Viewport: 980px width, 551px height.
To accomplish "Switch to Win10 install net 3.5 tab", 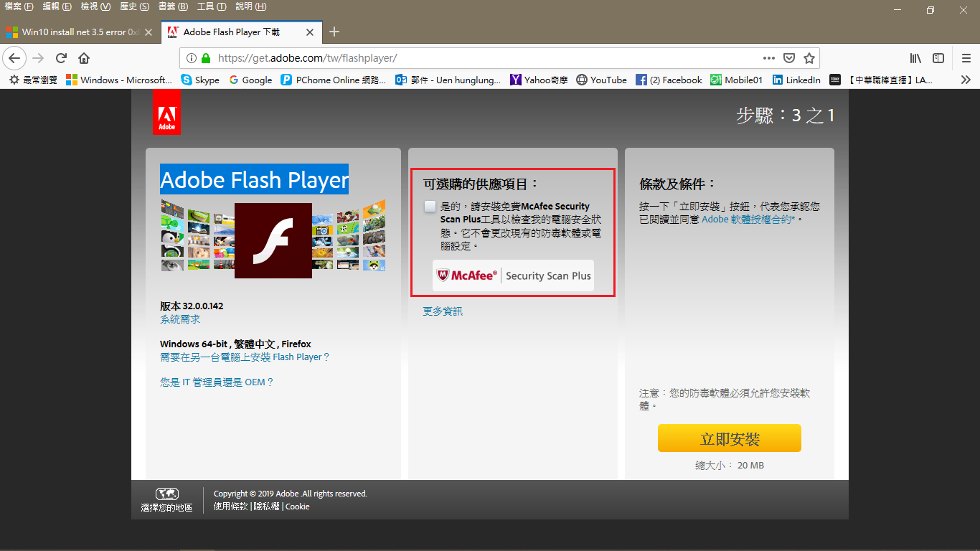I will coord(80,32).
